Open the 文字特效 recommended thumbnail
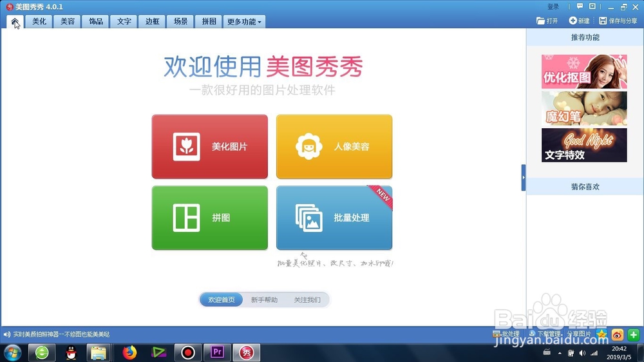This screenshot has height=362, width=644. click(584, 145)
